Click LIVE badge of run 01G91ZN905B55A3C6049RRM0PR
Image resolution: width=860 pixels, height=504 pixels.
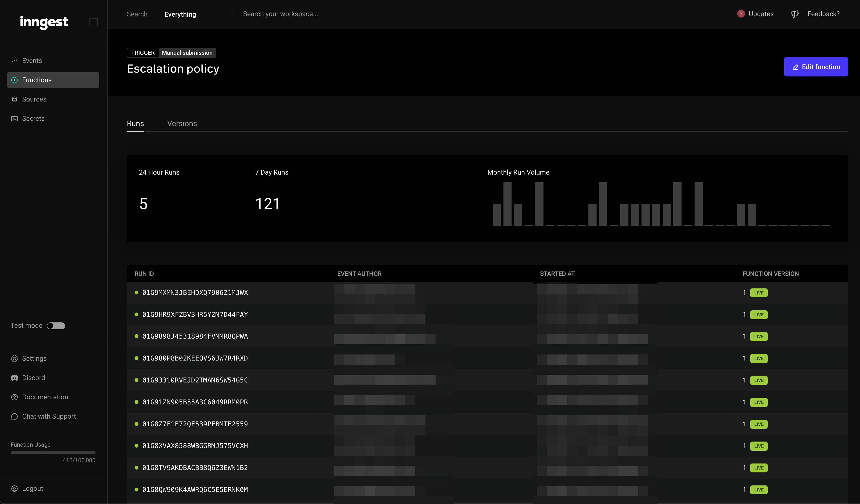click(x=759, y=402)
